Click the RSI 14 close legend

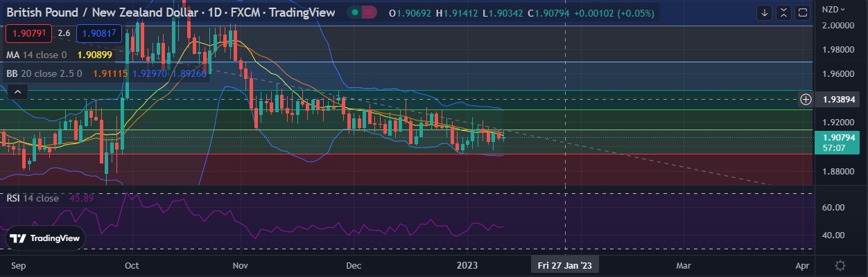click(x=33, y=198)
